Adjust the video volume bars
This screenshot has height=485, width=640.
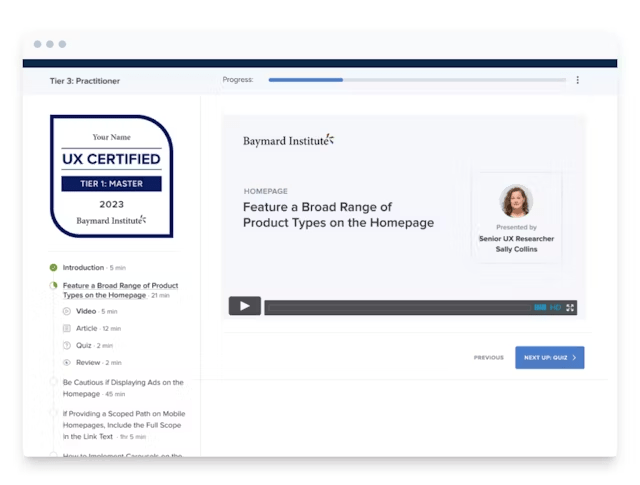tap(540, 307)
